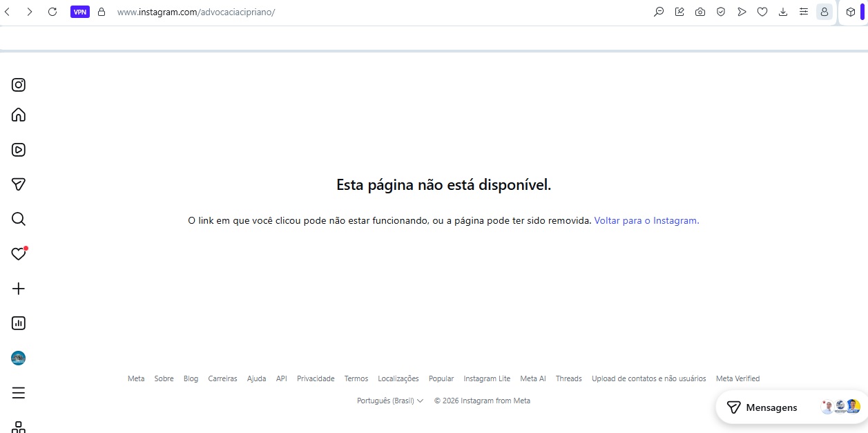
Task: Open Upload de contatos e não usuários link
Action: coord(649,378)
